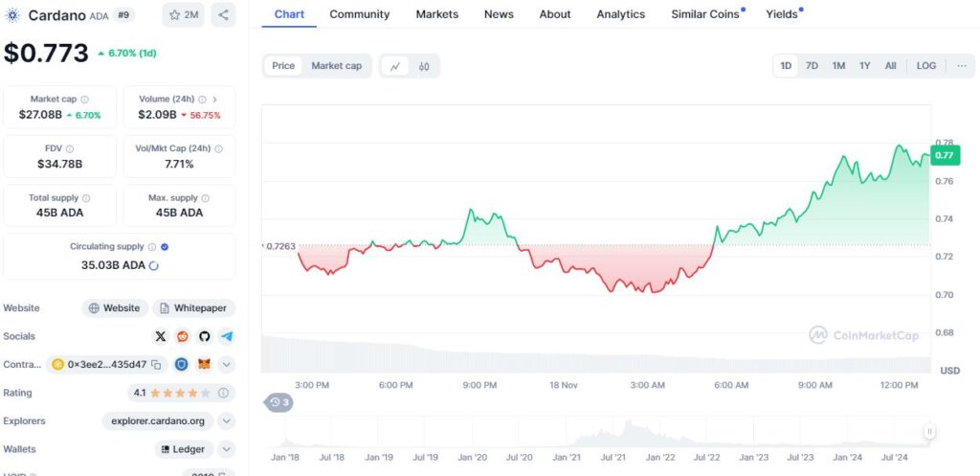Image resolution: width=980 pixels, height=476 pixels.
Task: Open the Chart tab
Action: 289,14
